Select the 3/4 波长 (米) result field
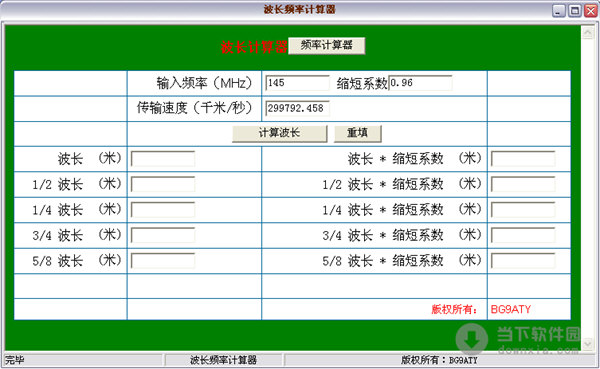 click(163, 235)
